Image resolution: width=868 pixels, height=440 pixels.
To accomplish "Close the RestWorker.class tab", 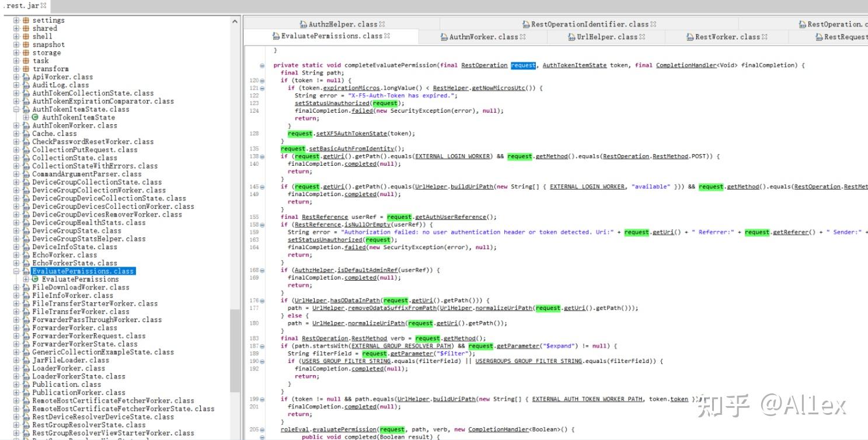I will tap(765, 37).
